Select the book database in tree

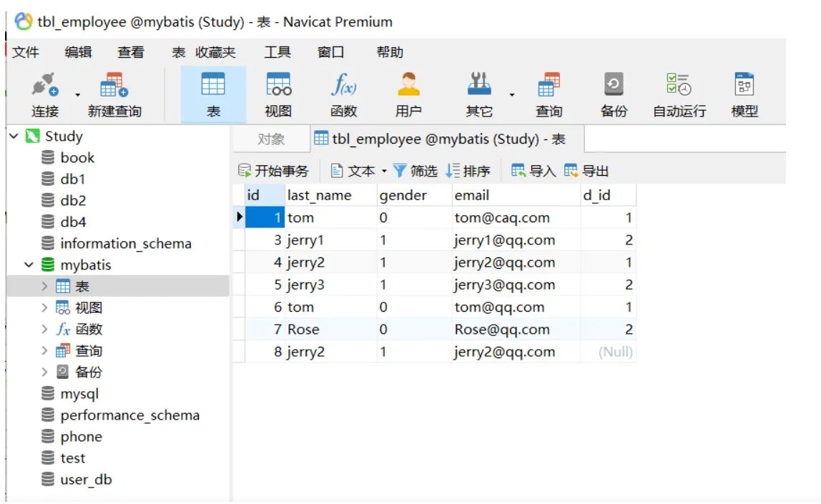77,157
